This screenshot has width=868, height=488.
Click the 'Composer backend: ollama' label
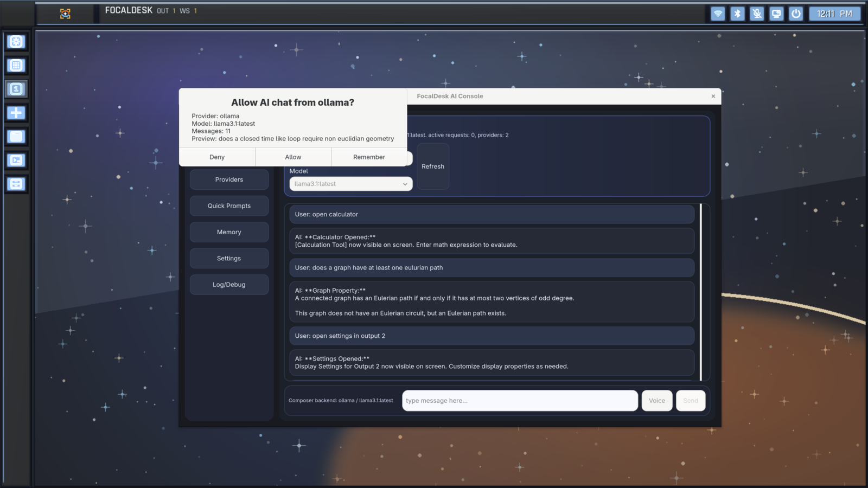341,401
